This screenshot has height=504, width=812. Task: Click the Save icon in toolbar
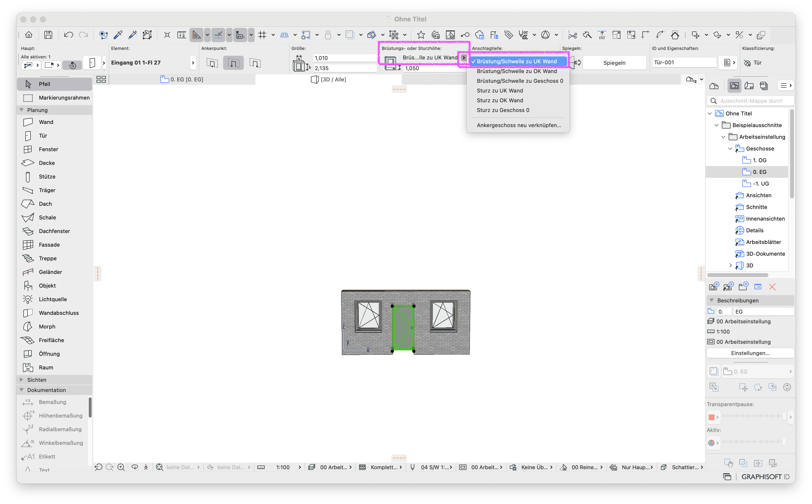(48, 35)
